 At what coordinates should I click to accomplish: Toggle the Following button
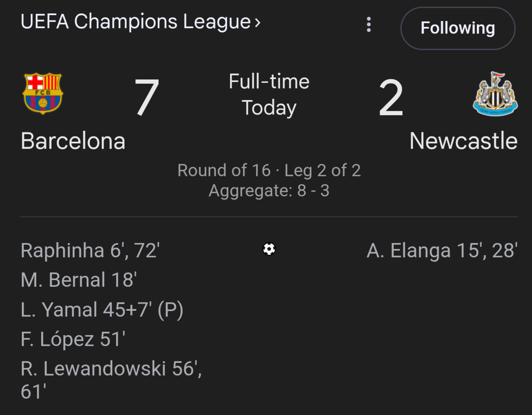coord(458,28)
